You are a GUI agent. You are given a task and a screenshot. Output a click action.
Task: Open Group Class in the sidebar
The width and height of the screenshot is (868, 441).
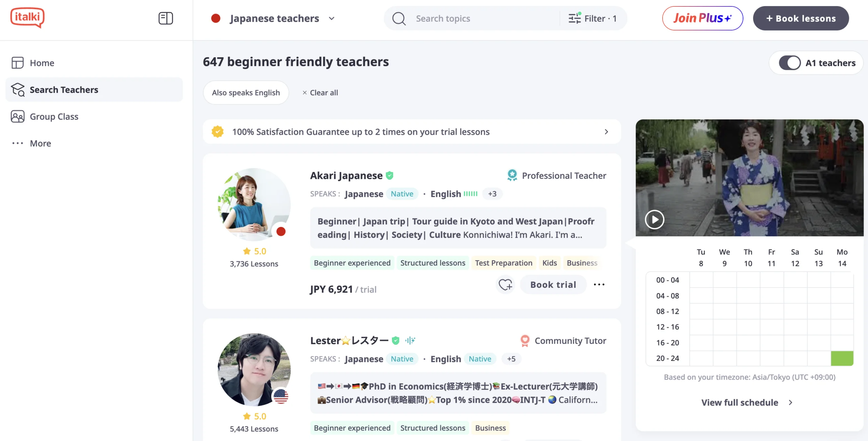[94, 116]
